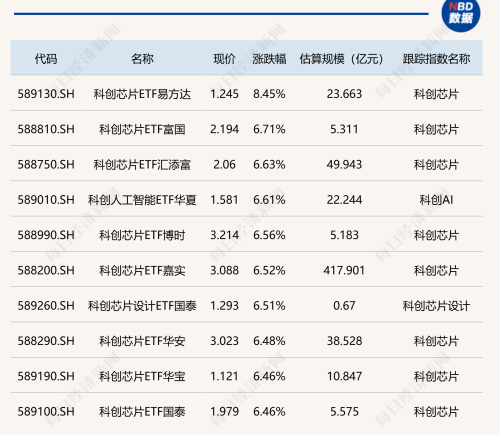Click code 589130.SH
This screenshot has width=500, height=435.
[46, 94]
